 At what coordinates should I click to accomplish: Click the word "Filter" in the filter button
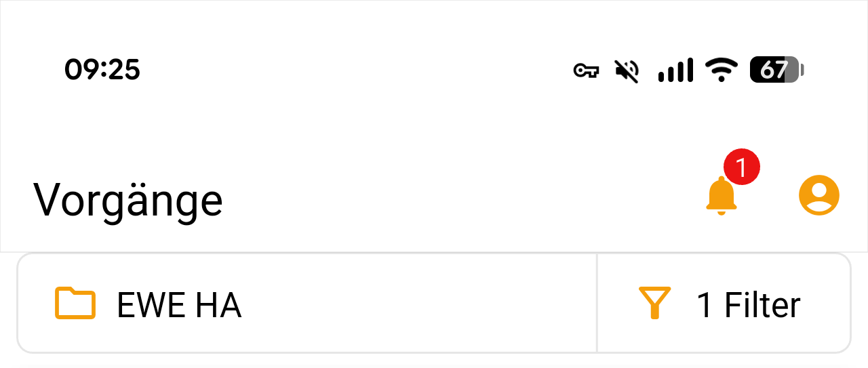pyautogui.click(x=762, y=305)
